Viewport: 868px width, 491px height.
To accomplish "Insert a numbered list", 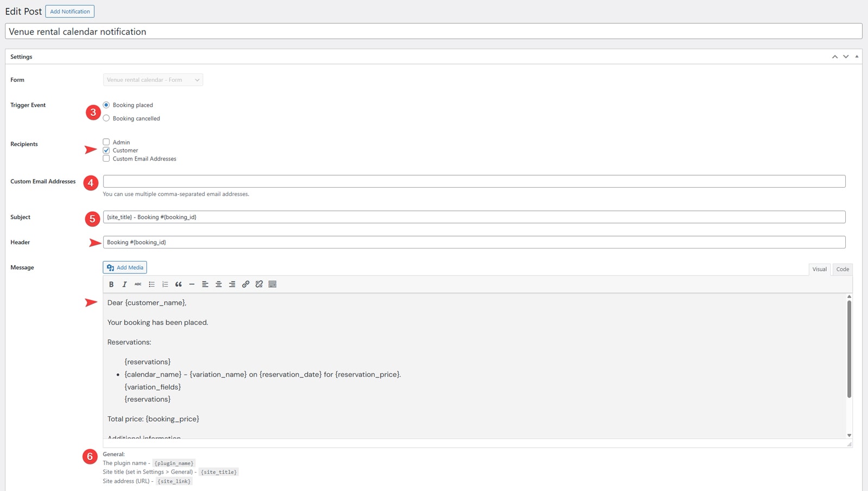I will (x=165, y=284).
